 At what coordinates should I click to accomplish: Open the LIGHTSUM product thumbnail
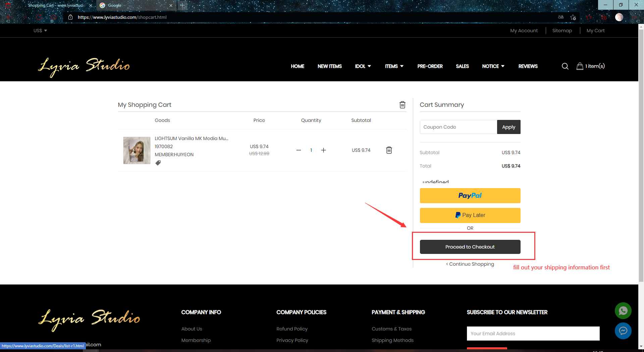(137, 150)
